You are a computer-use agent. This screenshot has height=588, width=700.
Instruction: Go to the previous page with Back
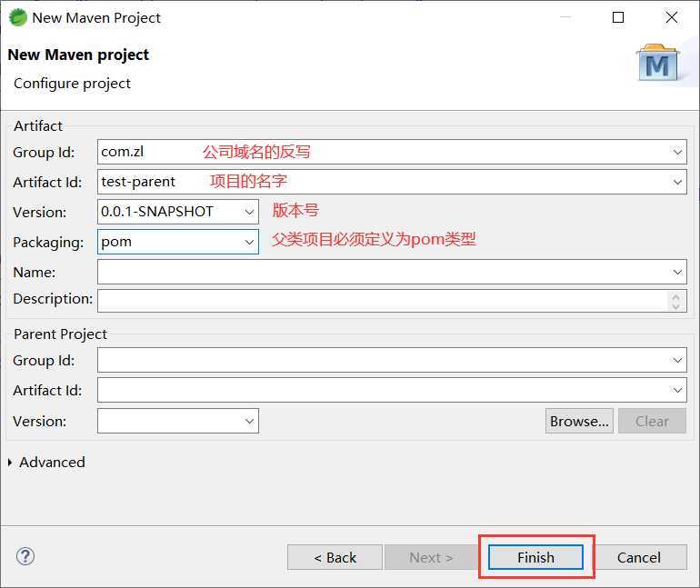click(x=335, y=557)
